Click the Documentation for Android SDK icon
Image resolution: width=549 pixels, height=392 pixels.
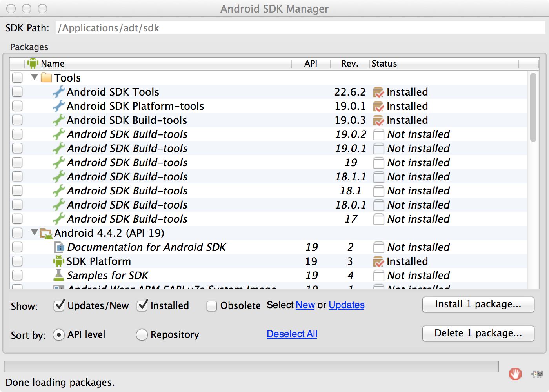pyautogui.click(x=59, y=247)
